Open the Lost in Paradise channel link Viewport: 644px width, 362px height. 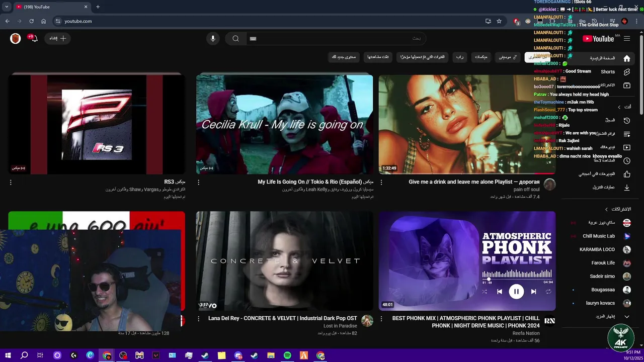coord(340,326)
